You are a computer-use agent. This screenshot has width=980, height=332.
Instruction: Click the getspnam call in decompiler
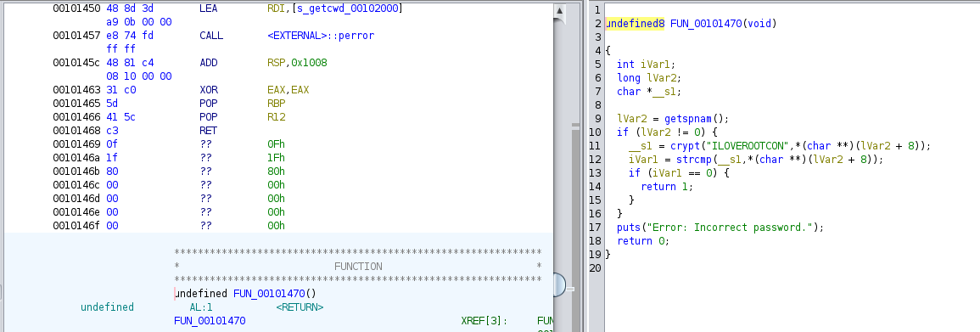click(688, 119)
